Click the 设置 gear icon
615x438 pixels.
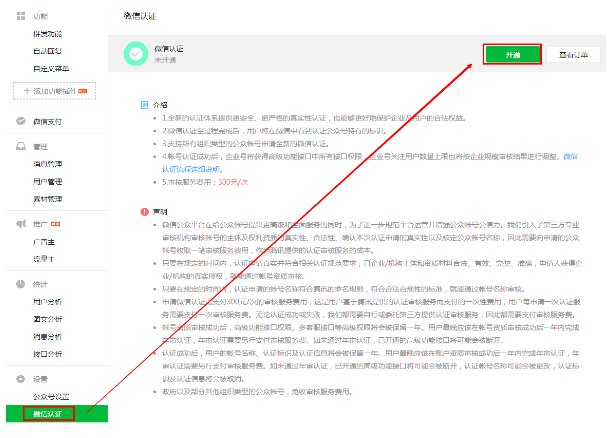tap(21, 379)
